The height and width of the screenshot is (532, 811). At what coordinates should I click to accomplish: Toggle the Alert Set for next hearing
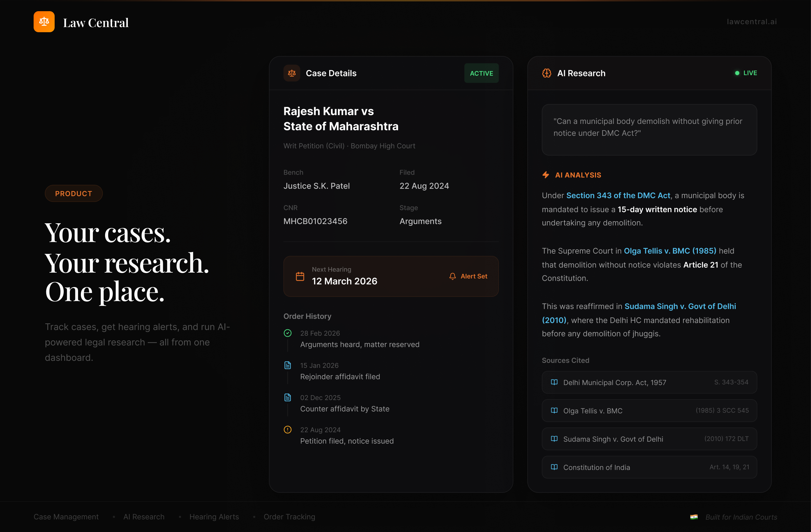click(467, 276)
